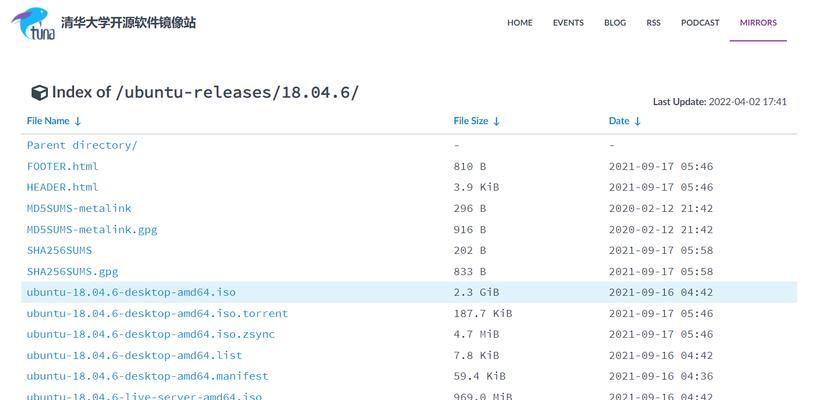This screenshot has width=831, height=400.
Task: Download MD5SUMS-metalink file
Action: click(79, 208)
